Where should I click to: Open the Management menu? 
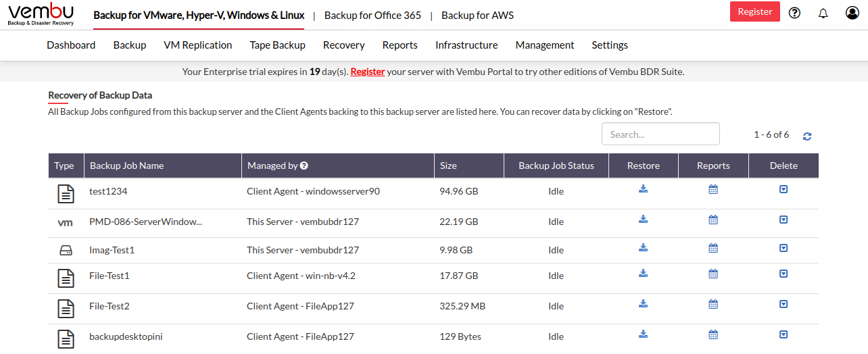pos(545,45)
